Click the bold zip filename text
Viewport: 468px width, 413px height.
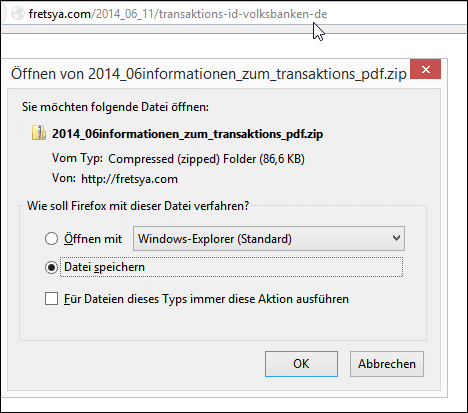pos(187,134)
